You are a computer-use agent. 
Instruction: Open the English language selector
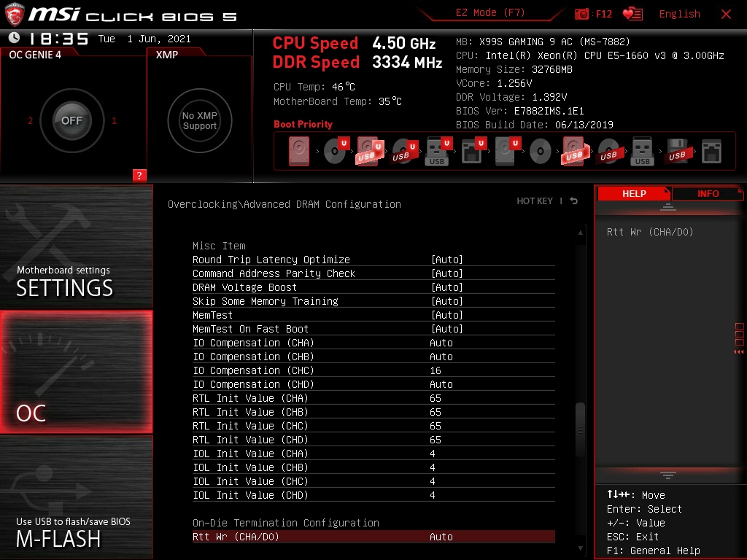click(x=679, y=14)
